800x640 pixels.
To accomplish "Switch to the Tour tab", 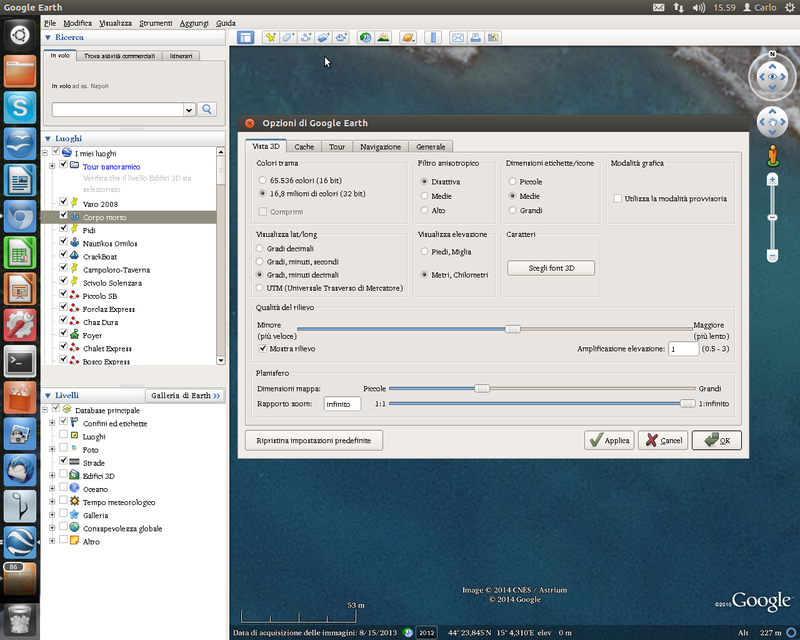I will pos(337,146).
